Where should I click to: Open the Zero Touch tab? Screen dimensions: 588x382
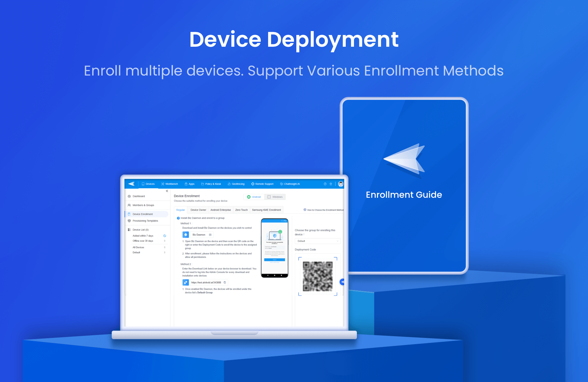pyautogui.click(x=241, y=210)
